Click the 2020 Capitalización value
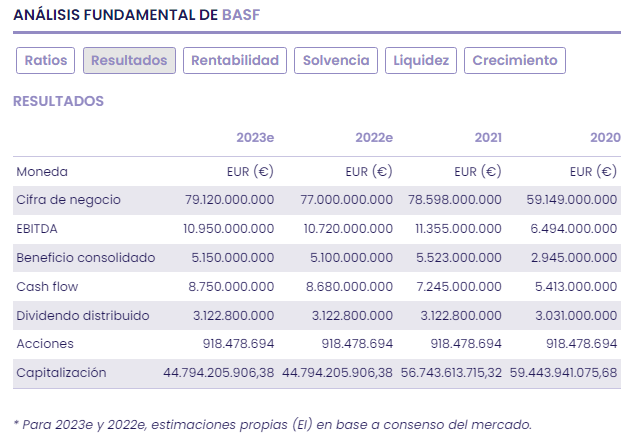 563,373
